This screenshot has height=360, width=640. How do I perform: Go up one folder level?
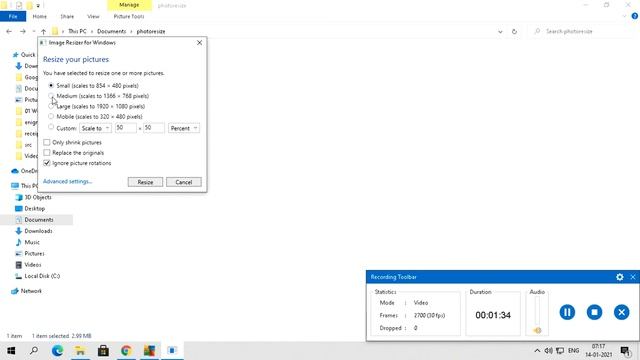pos(43,31)
